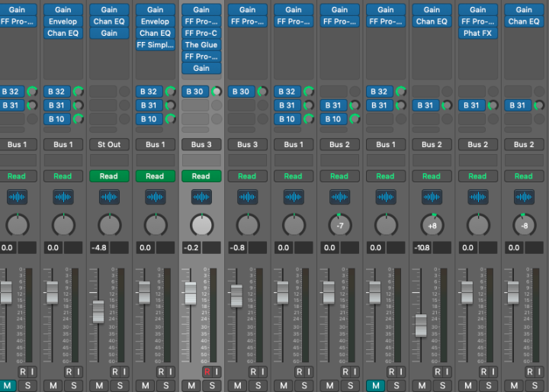Screen dimensions: 549x392
Task: Click B 31 send level knob on +8 panned strip
Action: pyautogui.click(x=447, y=105)
